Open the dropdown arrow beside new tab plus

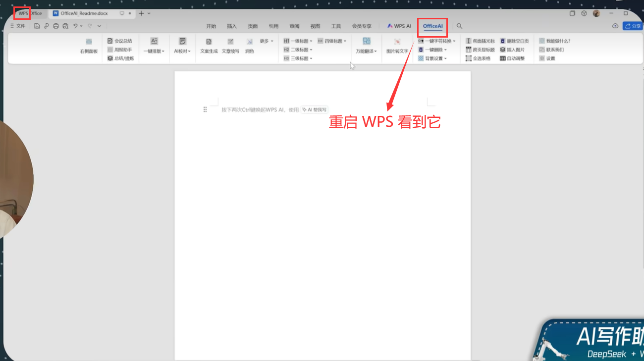[149, 13]
